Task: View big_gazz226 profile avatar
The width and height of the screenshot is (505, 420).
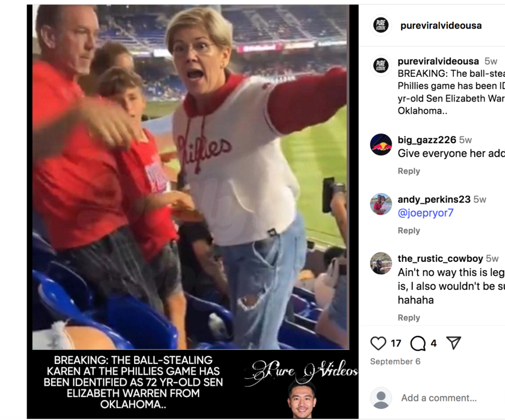Action: tap(381, 145)
